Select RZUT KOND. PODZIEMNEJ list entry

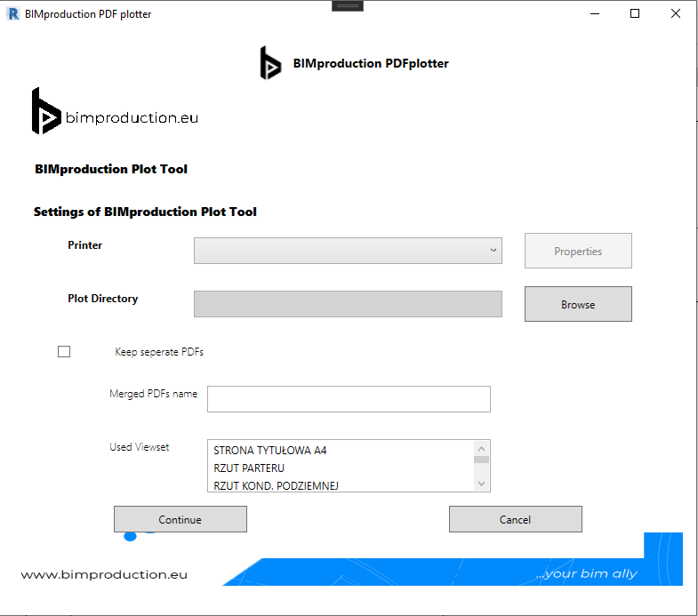pyautogui.click(x=276, y=485)
